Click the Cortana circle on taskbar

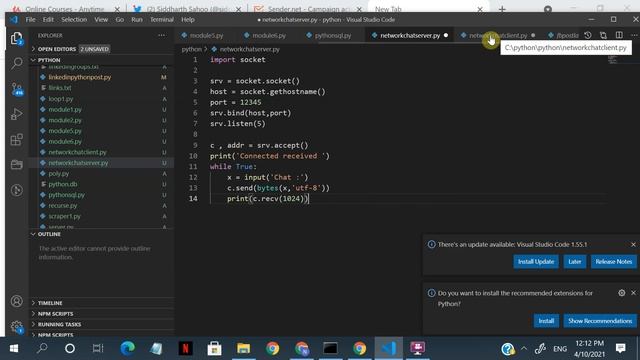[x=70, y=349]
